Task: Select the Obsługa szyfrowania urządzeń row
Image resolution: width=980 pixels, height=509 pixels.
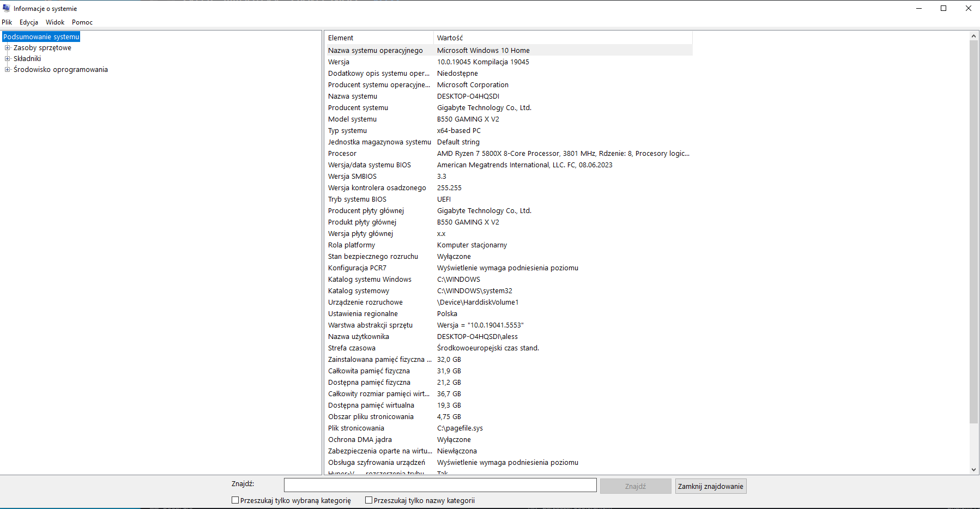Action: point(509,462)
